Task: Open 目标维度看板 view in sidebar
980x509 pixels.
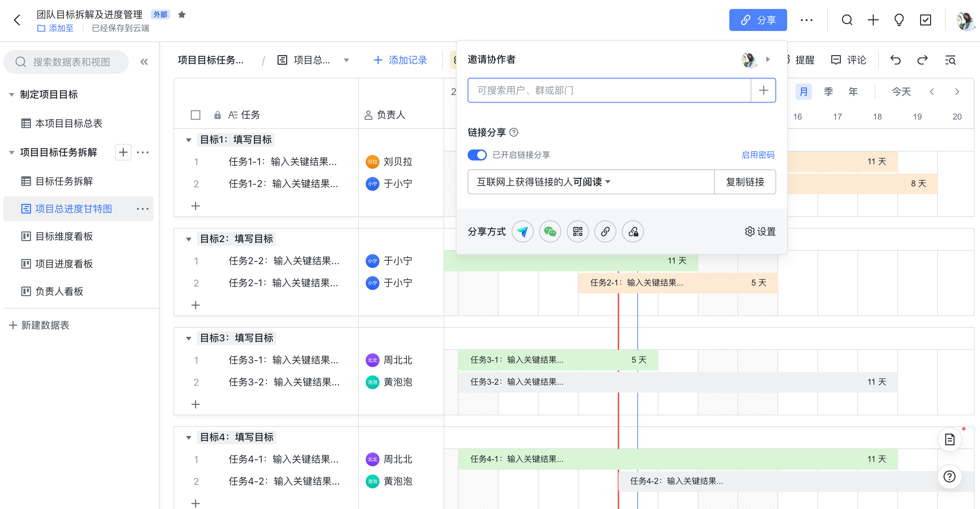Action: 64,236
